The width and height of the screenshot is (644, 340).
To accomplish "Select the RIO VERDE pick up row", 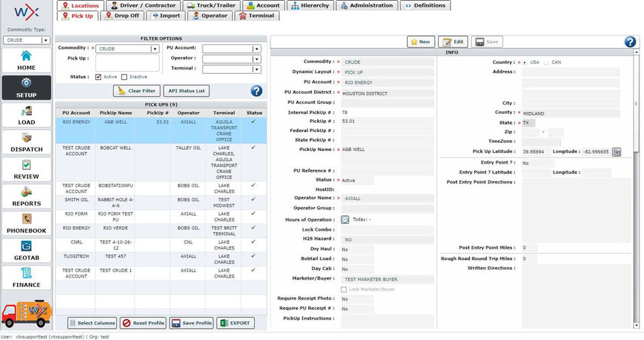I will click(161, 231).
